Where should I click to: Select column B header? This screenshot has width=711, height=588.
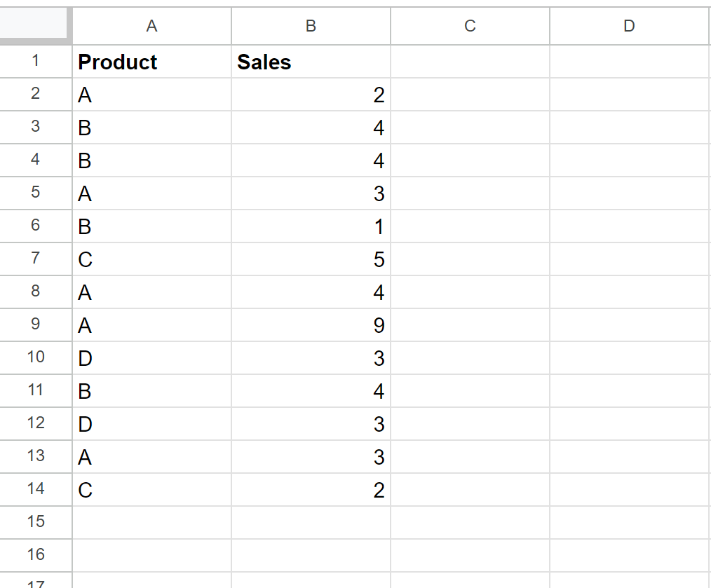(x=311, y=26)
